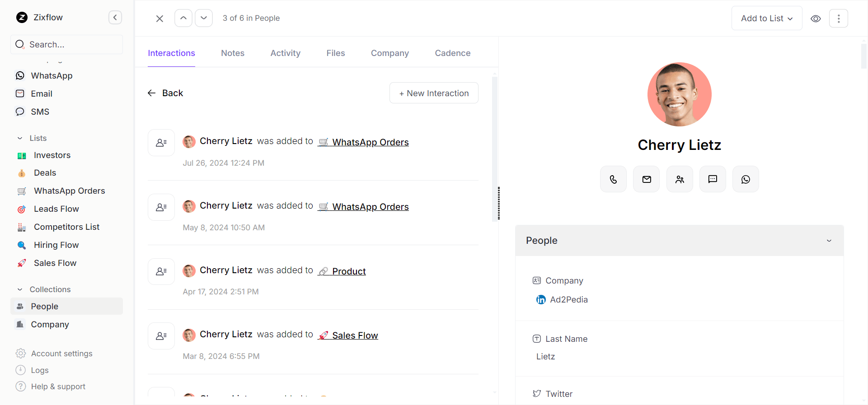Go to the previous person record
Viewport: 868px width, 405px height.
point(183,18)
